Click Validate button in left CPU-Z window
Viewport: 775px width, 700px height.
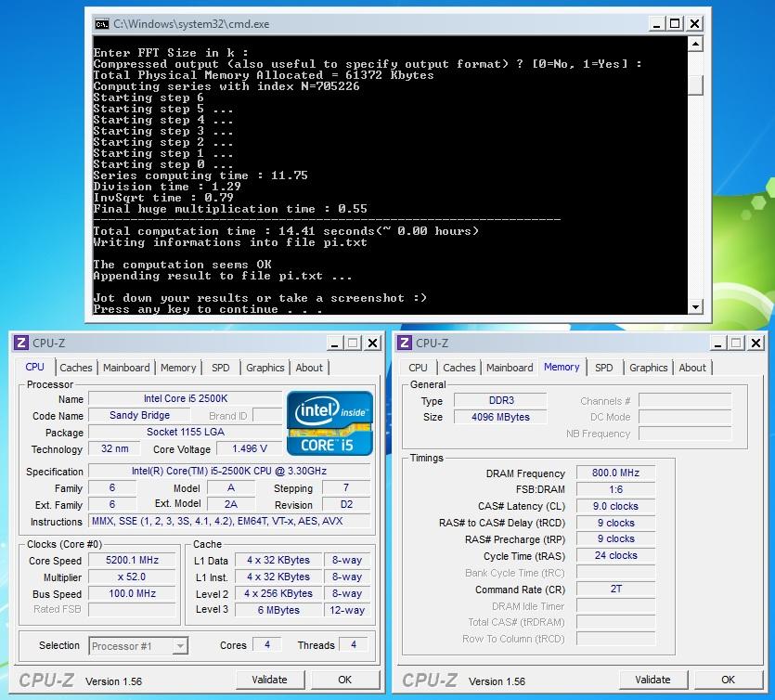click(x=269, y=680)
